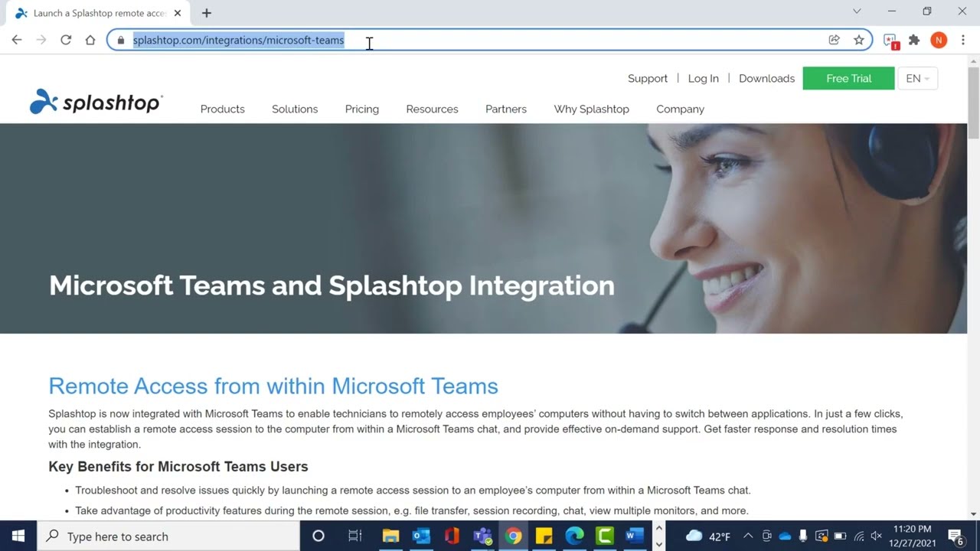Bookmark this page with the star
Viewport: 980px width, 551px height.
(859, 40)
